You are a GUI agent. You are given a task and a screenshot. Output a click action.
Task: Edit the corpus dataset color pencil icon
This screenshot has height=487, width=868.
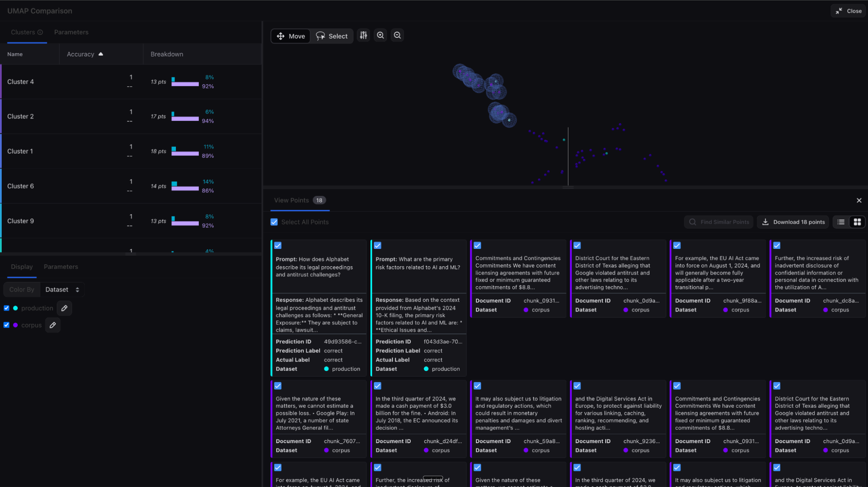point(53,325)
